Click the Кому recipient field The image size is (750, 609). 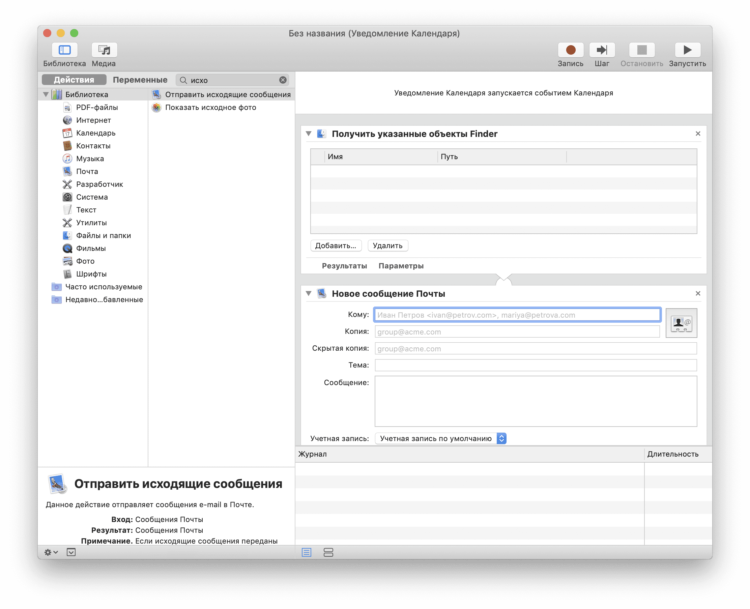click(x=517, y=315)
